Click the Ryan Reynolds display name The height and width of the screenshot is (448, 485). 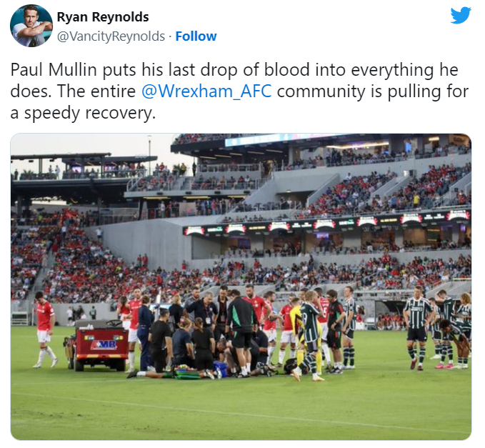tap(103, 17)
